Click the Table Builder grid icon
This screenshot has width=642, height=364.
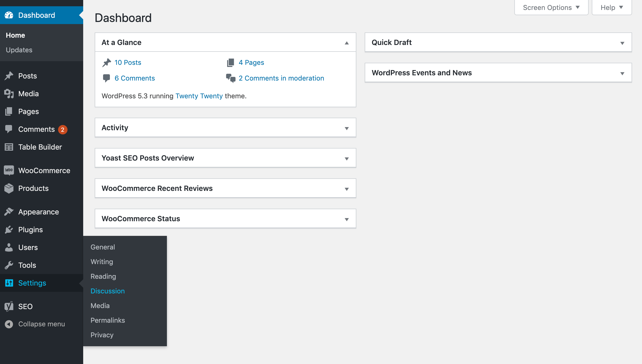tap(9, 147)
